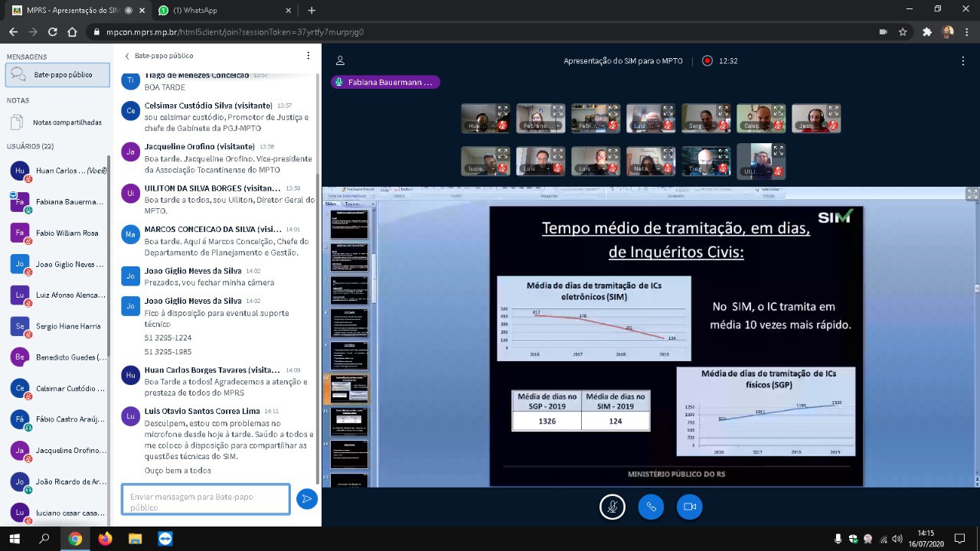Open browser extensions puzzle icon
This screenshot has height=551, width=980.
pyautogui.click(x=927, y=32)
